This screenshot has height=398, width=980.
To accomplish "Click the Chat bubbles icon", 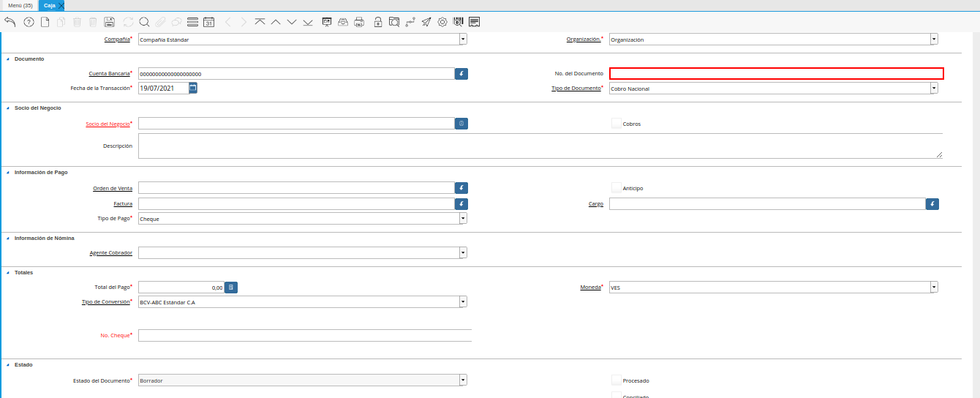I will (x=176, y=22).
